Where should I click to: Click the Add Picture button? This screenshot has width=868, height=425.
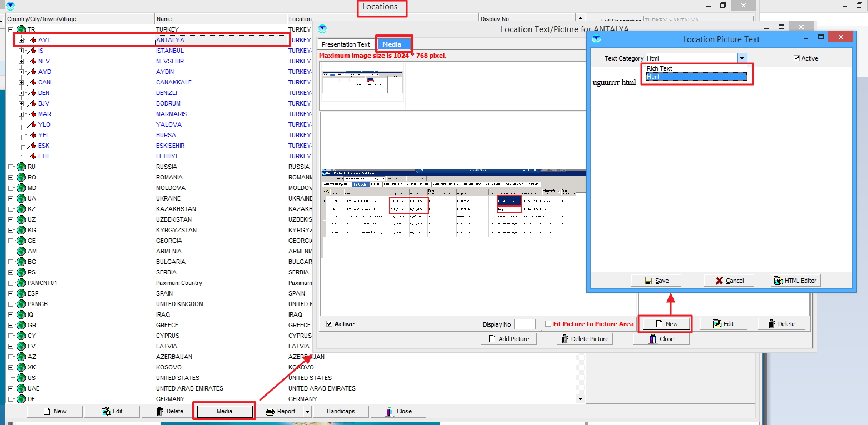(508, 339)
